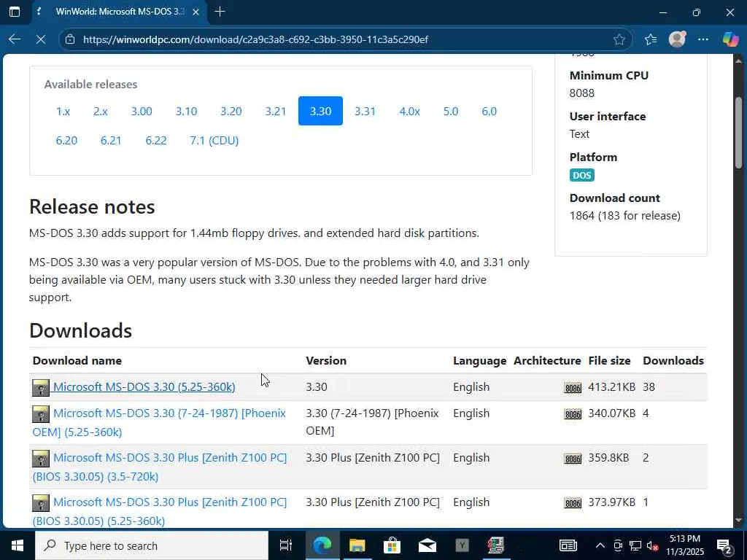
Task: Select the 6.20 release
Action: pos(66,141)
